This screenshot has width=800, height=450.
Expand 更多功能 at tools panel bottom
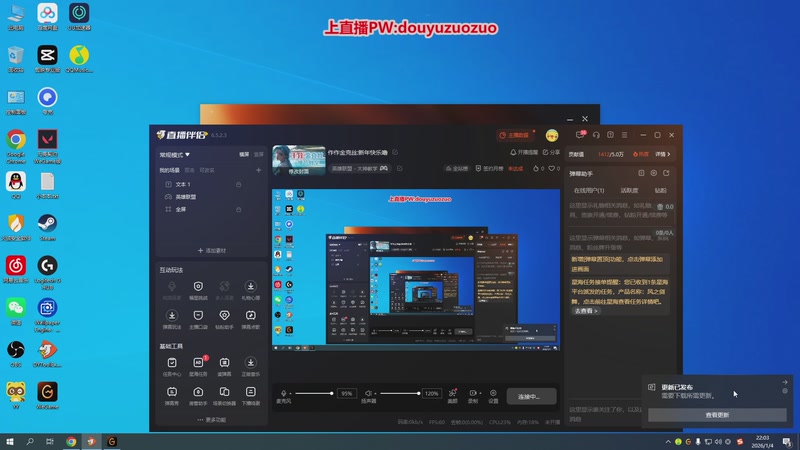[212, 419]
